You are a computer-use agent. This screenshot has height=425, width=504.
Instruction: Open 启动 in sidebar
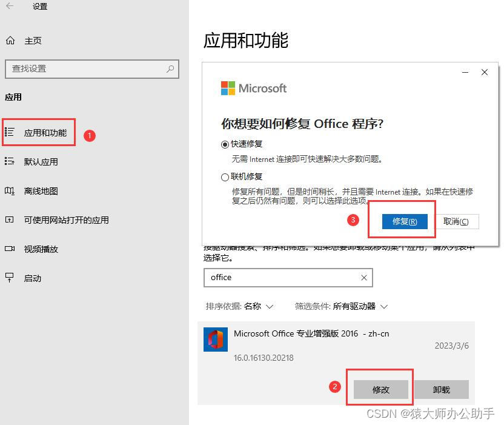(33, 278)
